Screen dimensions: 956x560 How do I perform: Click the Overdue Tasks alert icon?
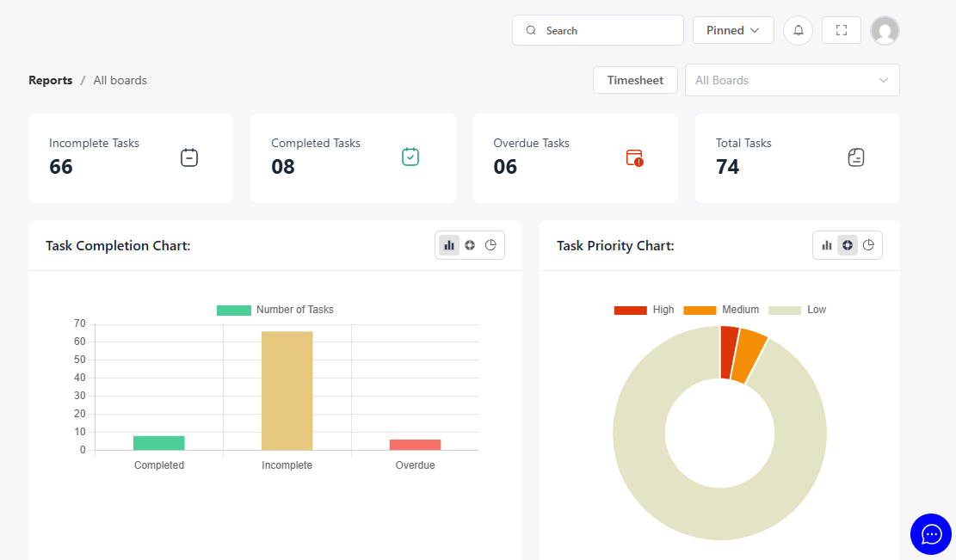634,157
